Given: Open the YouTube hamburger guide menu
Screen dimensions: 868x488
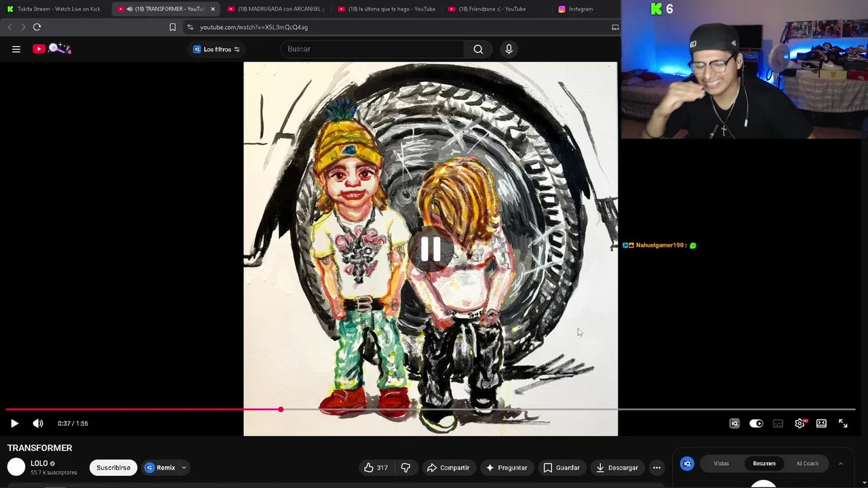Looking at the screenshot, I should tap(16, 49).
